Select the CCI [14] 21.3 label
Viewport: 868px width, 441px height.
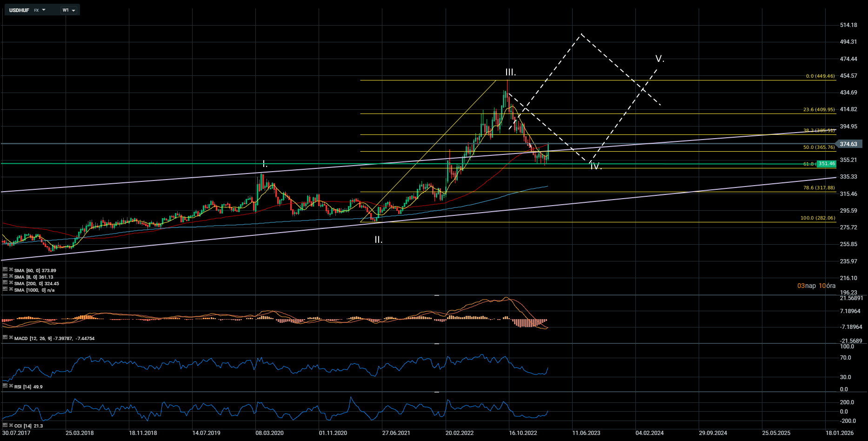point(28,426)
